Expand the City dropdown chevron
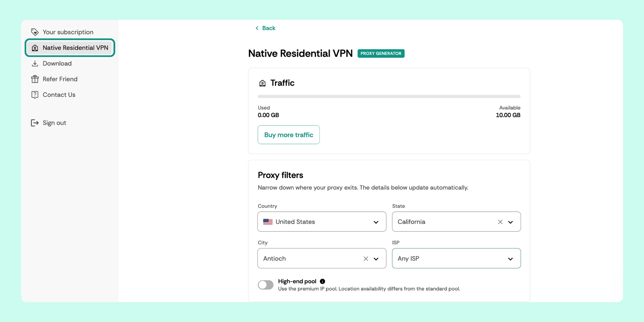Image resolution: width=644 pixels, height=322 pixels. click(376, 259)
